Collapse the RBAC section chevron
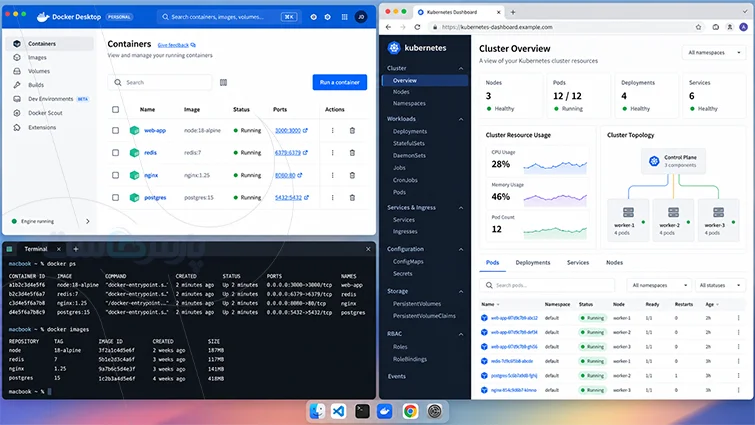This screenshot has width=755, height=425. [x=461, y=334]
